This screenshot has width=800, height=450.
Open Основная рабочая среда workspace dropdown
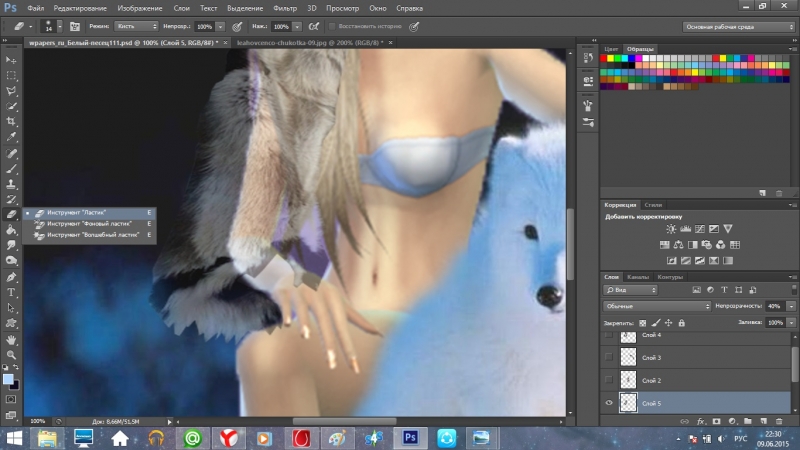pyautogui.click(x=738, y=27)
